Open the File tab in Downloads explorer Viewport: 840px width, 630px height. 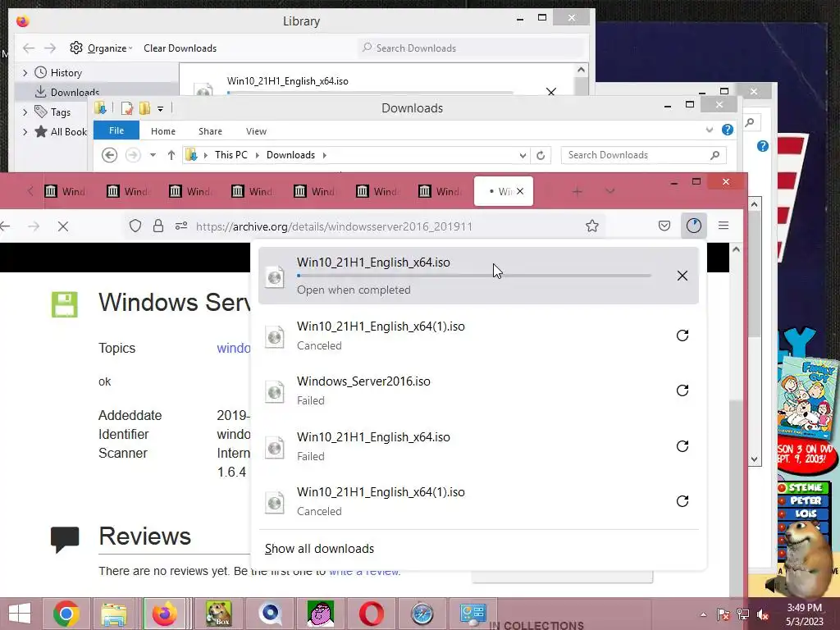(x=116, y=130)
